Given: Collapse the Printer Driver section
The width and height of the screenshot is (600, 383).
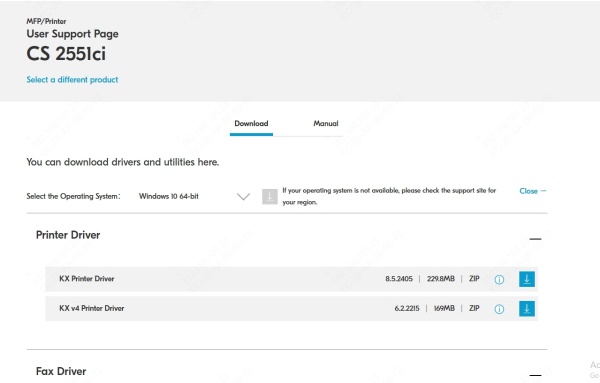Looking at the screenshot, I should click(x=535, y=239).
